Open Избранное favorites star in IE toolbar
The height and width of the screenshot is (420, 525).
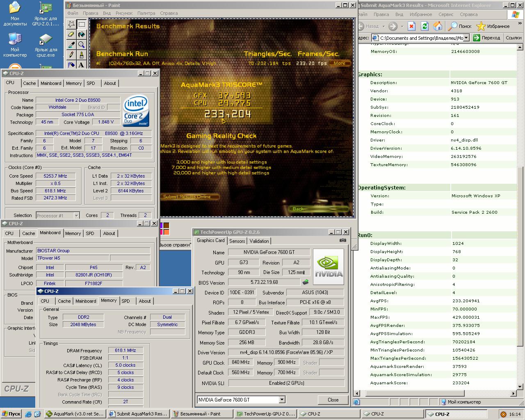pyautogui.click(x=493, y=26)
